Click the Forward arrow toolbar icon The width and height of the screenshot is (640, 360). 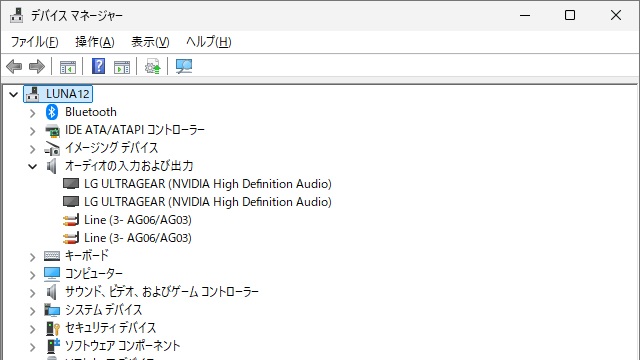tap(37, 66)
